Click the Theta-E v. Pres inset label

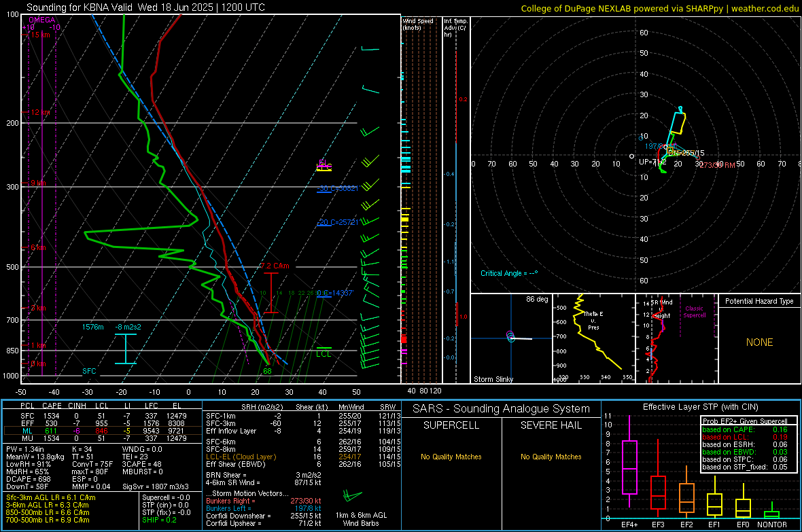pos(593,320)
